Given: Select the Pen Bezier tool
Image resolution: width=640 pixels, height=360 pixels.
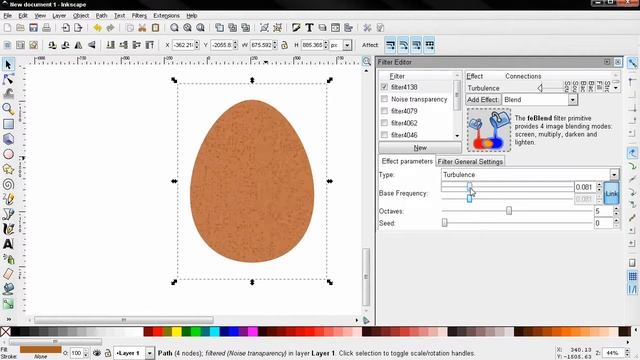Looking at the screenshot, I should pyautogui.click(x=8, y=214).
